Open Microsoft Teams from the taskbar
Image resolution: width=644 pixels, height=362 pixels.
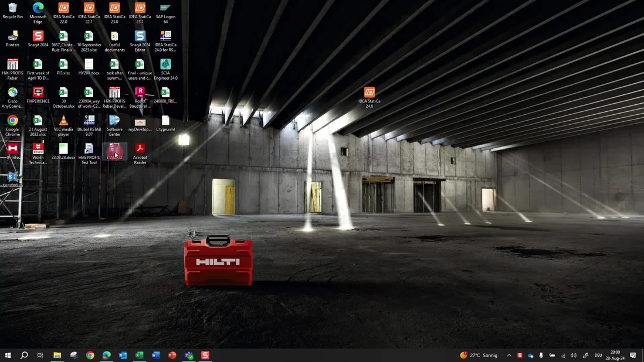coord(188,355)
